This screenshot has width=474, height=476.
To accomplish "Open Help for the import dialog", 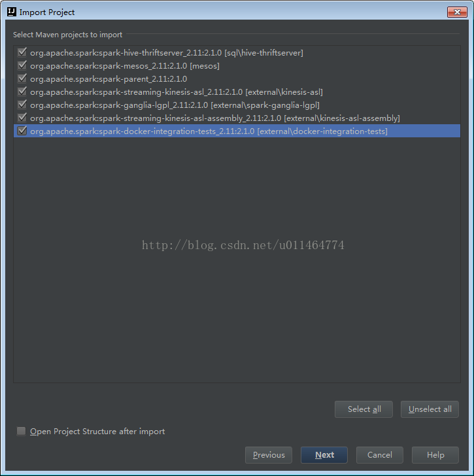I will point(435,455).
